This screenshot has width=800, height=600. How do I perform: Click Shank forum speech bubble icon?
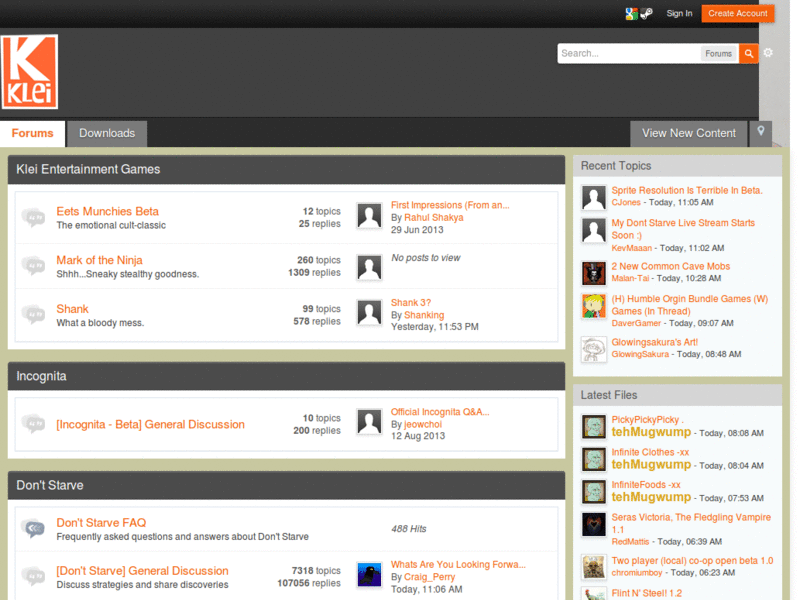[x=34, y=315]
